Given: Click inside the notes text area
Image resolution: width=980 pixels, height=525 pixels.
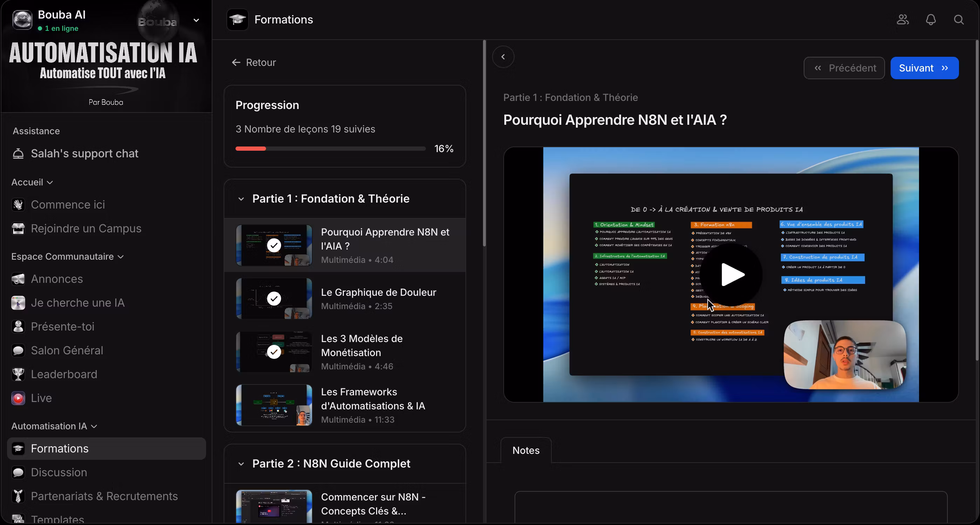Looking at the screenshot, I should (x=731, y=508).
